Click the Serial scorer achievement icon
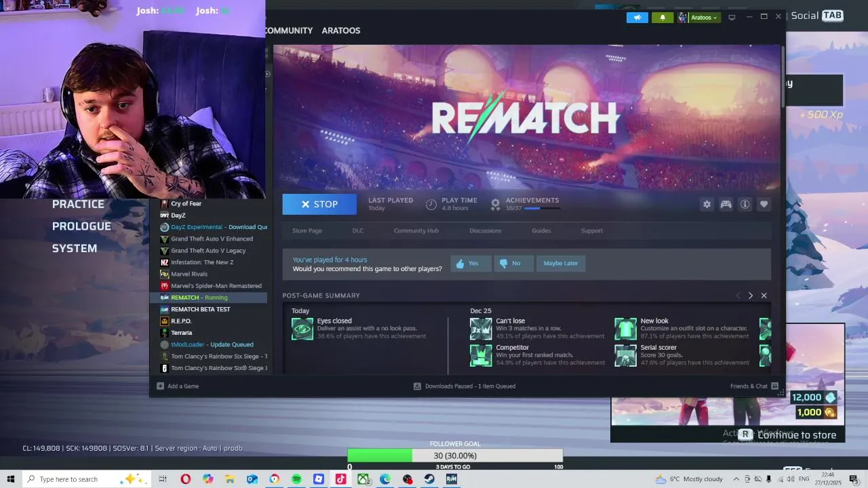868x488 pixels. coord(625,355)
